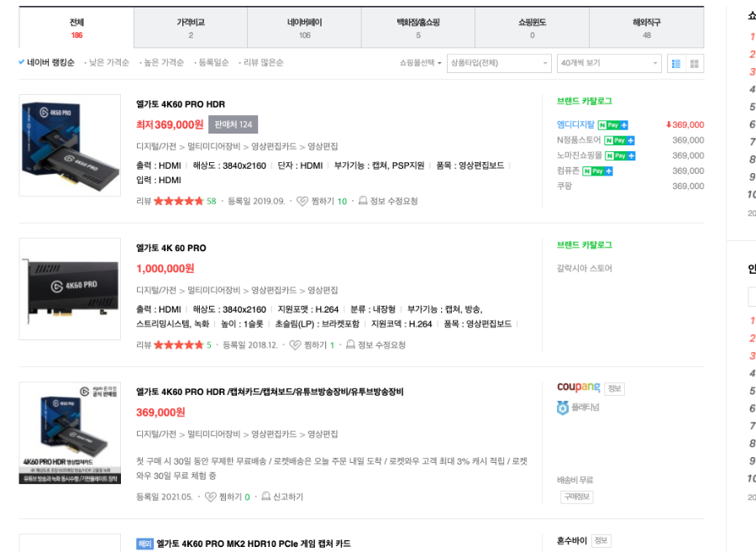
Task: Open 엘가토 4K 60 PRO product title link
Action: coord(171,248)
